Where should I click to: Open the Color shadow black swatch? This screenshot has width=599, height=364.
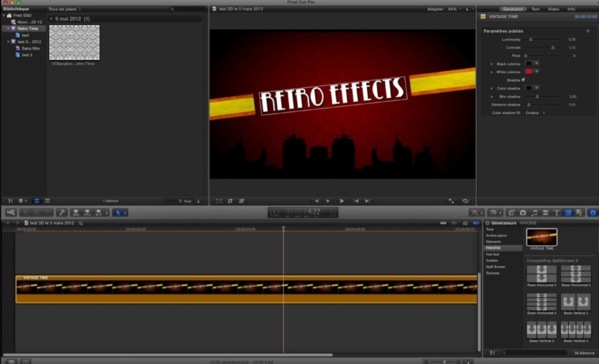pos(529,88)
